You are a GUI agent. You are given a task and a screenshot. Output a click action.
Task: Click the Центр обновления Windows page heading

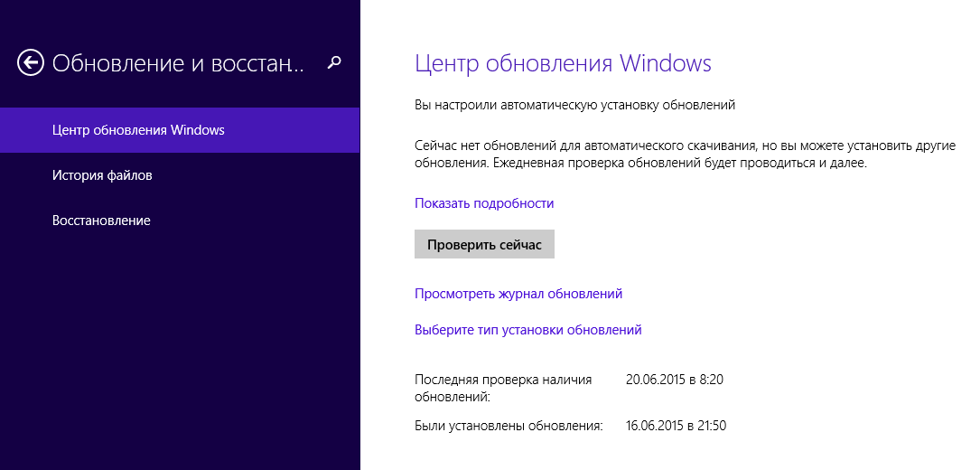pyautogui.click(x=563, y=63)
